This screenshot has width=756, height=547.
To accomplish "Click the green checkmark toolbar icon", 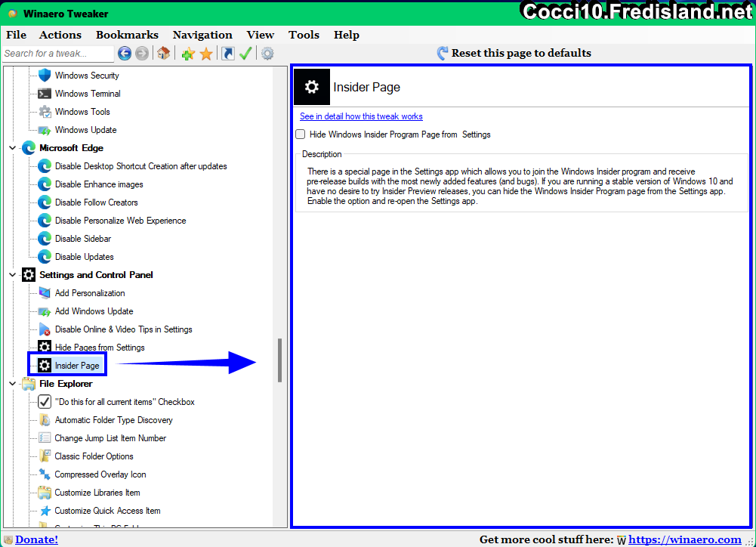I will coord(245,53).
